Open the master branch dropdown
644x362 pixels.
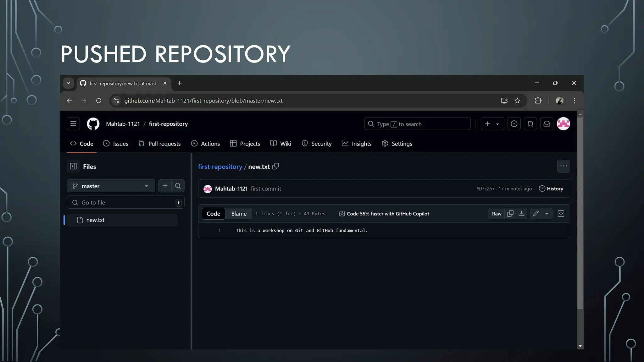tap(111, 186)
